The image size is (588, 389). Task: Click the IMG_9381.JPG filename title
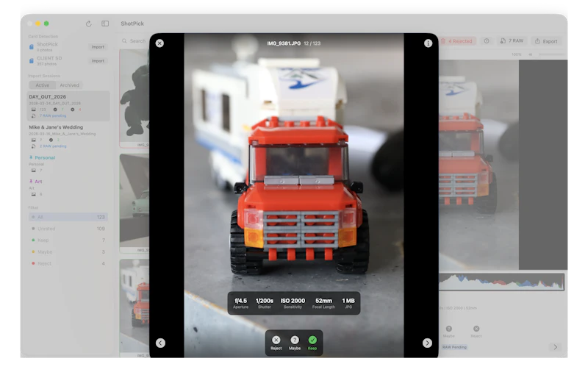coord(284,43)
